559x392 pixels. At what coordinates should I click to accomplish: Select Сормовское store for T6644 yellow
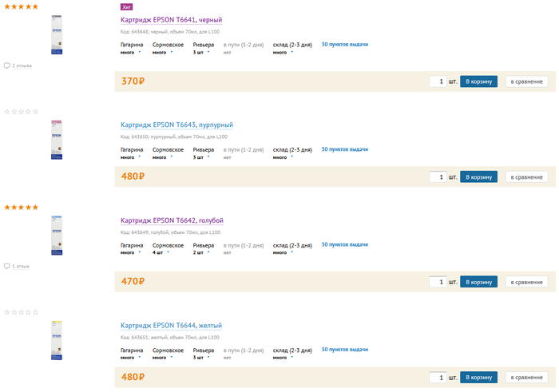point(168,354)
